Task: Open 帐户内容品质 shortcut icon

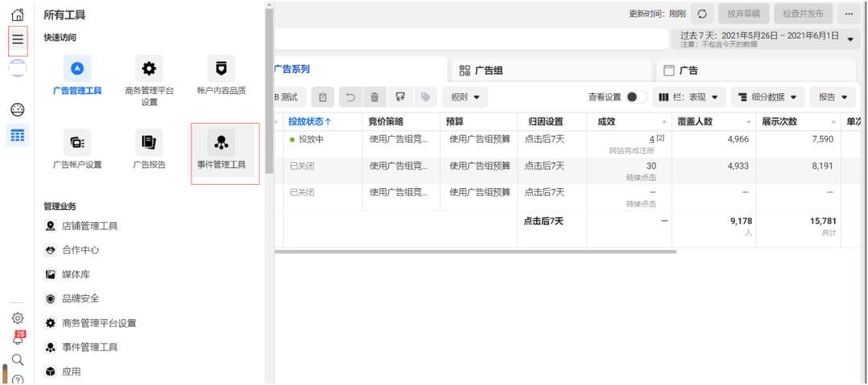Action: point(221,75)
